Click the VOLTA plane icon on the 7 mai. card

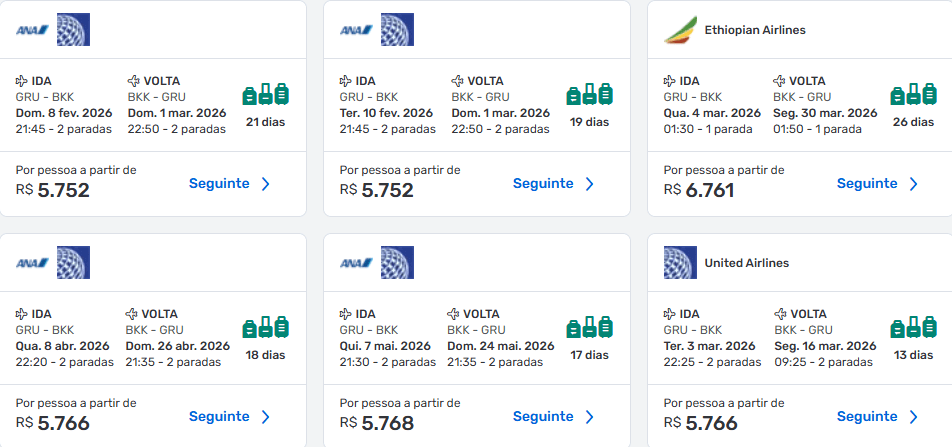coord(454,314)
